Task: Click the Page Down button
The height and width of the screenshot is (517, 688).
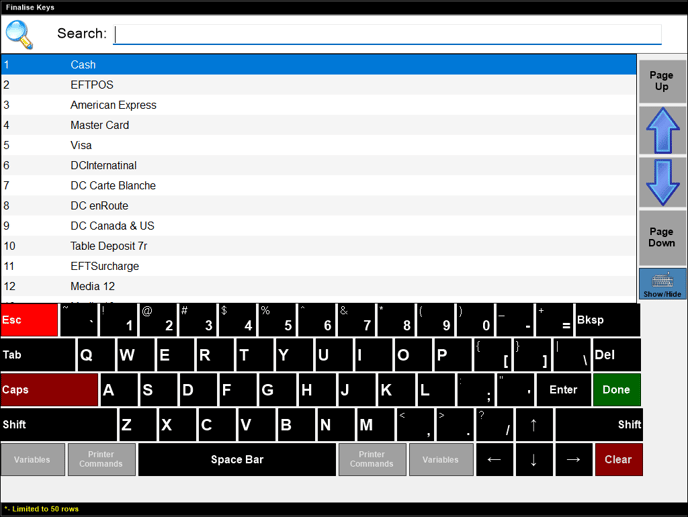Action: (x=662, y=237)
